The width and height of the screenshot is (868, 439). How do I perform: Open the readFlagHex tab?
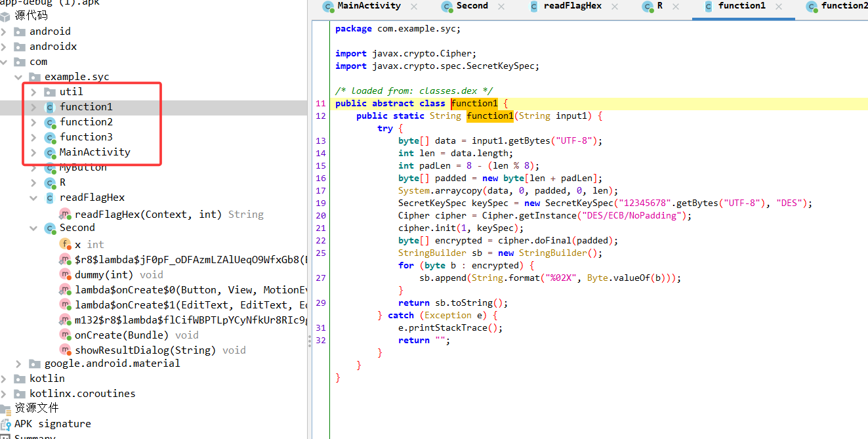pos(572,6)
